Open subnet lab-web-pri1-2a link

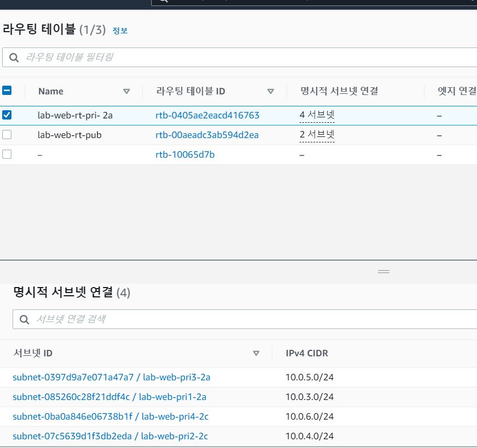click(x=110, y=397)
